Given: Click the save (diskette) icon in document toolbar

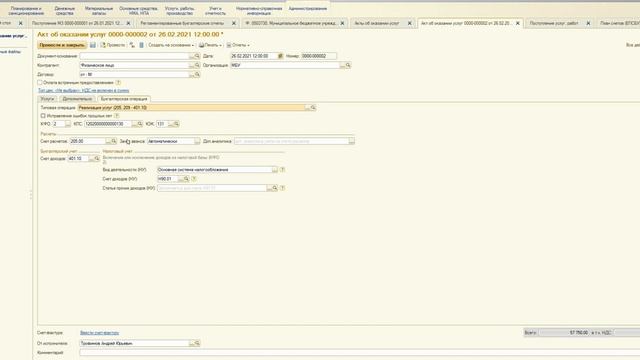Looking at the screenshot, I should point(93,45).
